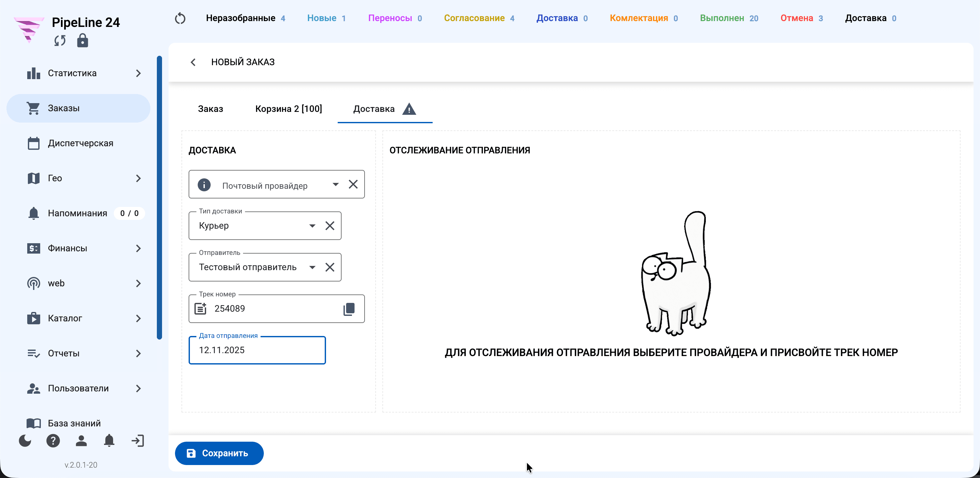Click the Сохранить button
980x478 pixels.
[x=219, y=453]
